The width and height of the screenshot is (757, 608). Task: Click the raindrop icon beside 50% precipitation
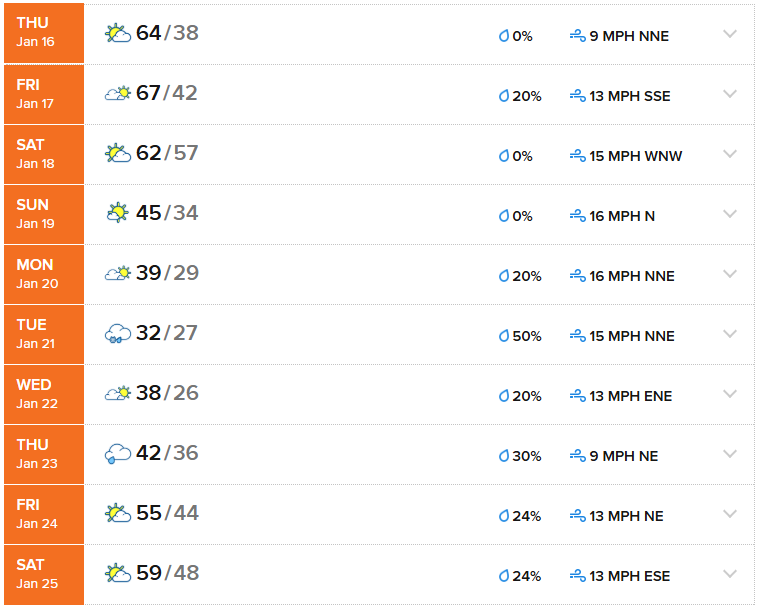504,336
